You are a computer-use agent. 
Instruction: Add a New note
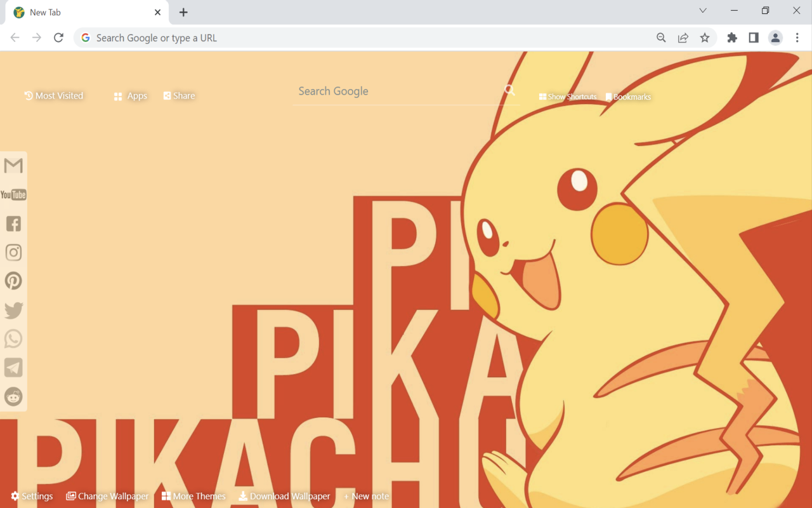point(366,496)
